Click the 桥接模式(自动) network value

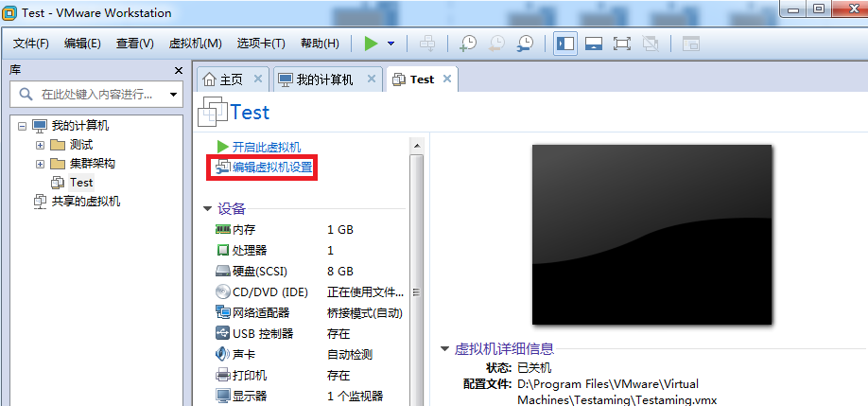[x=365, y=313]
